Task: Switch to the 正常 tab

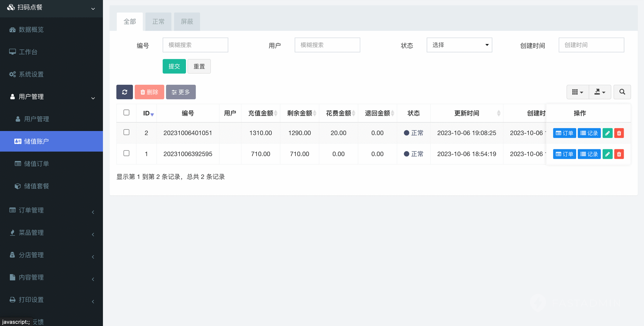Action: coord(158,22)
